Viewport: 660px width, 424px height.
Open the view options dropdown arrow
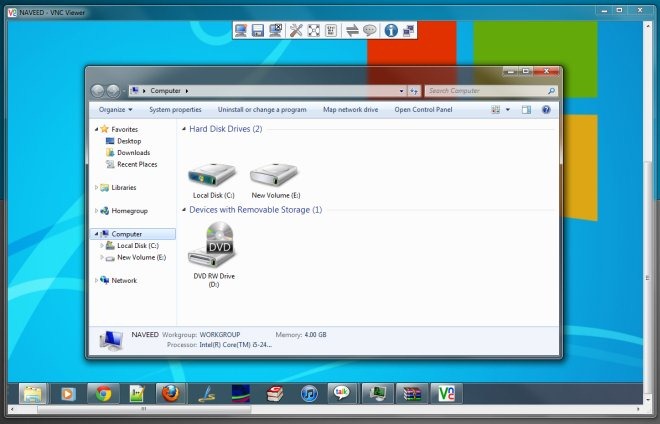point(508,110)
